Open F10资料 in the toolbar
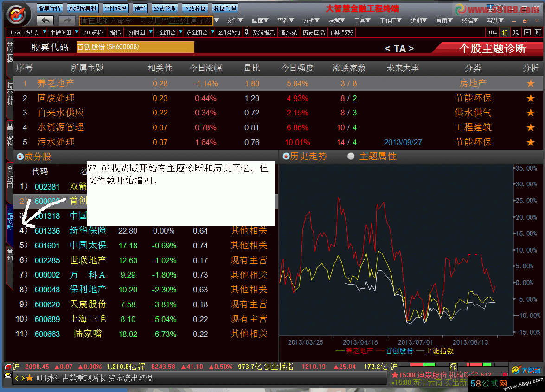Viewport: 545px width, 392px height. point(93,32)
